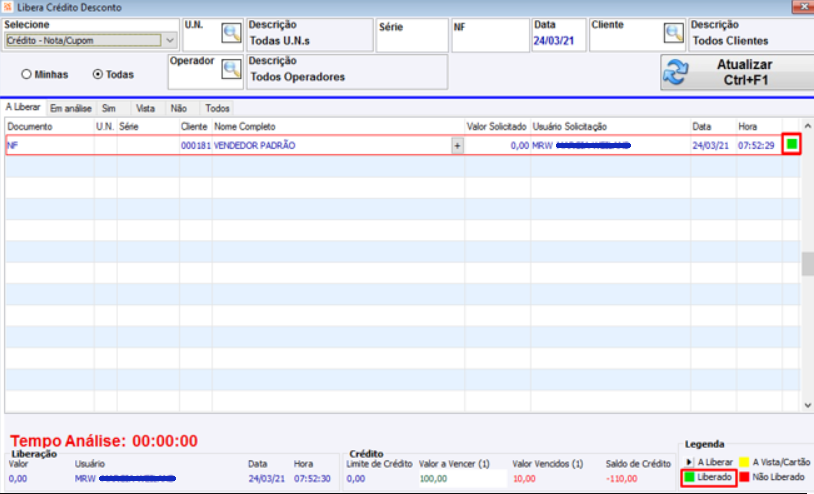Expand the plus button in VENDEDOR PADRÃO row

point(457,146)
